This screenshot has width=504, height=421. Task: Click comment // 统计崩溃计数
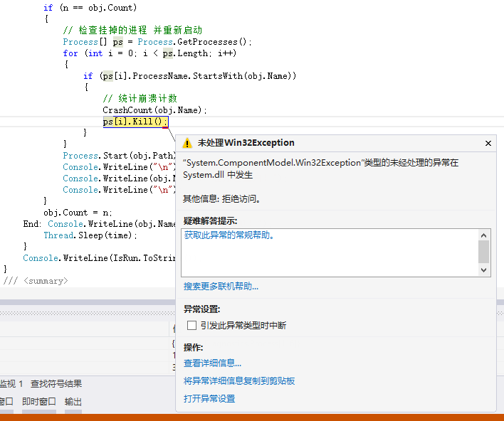(140, 98)
